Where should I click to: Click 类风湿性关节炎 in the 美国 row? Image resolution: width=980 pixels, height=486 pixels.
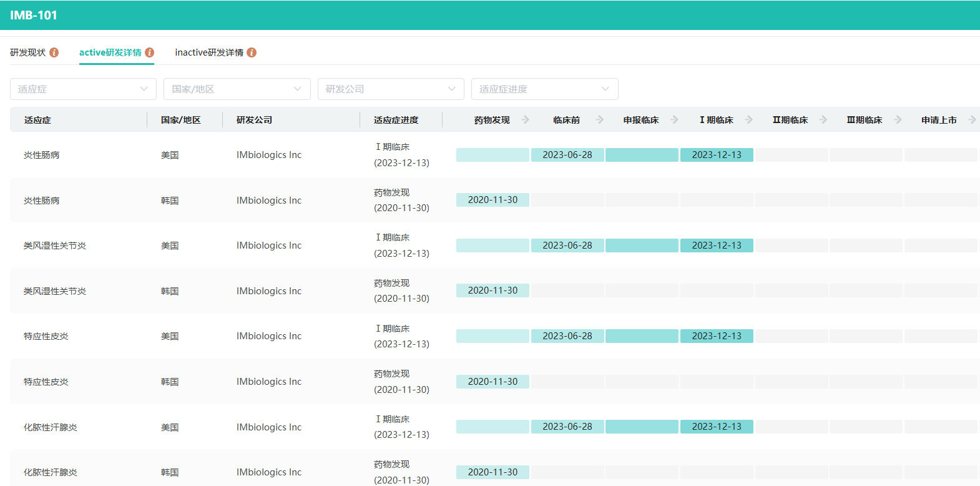(x=55, y=245)
